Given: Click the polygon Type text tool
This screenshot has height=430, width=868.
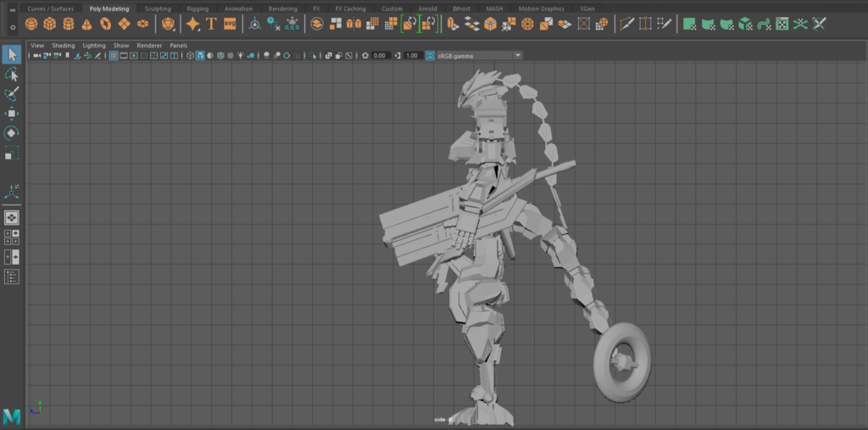Looking at the screenshot, I should click(x=211, y=24).
